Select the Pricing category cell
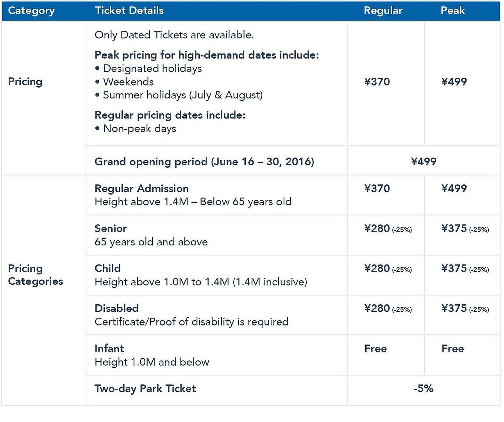 25,82
